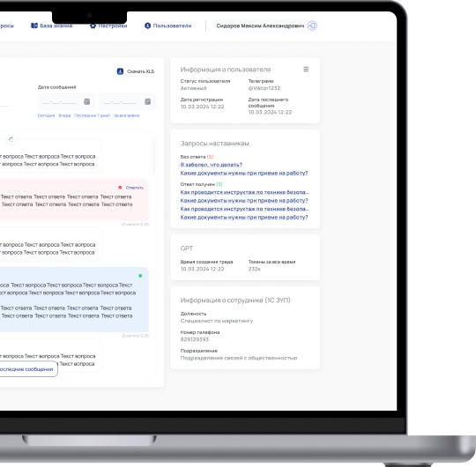This screenshot has width=476, height=467.
Task: Click the first message date input field
Action: click(x=66, y=101)
